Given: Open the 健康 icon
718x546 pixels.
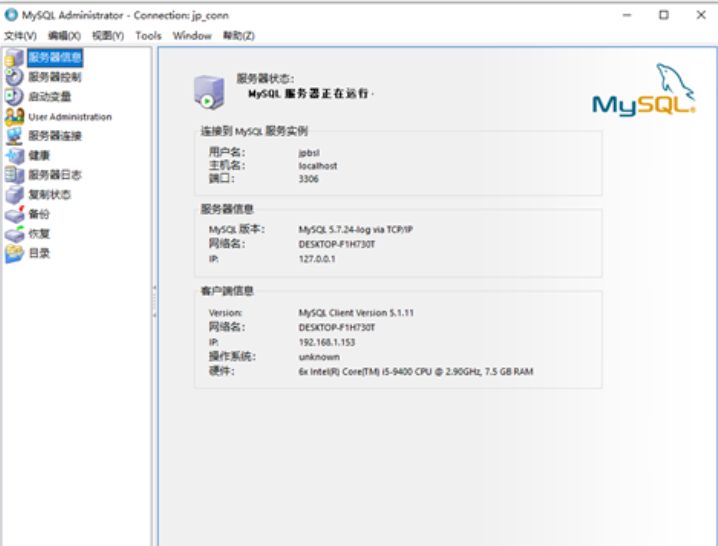Looking at the screenshot, I should tap(14, 156).
